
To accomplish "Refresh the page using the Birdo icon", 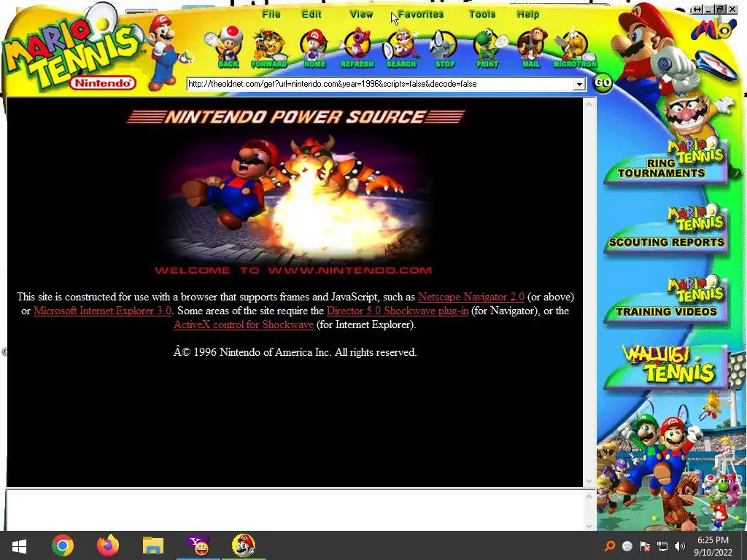I will (x=357, y=47).
